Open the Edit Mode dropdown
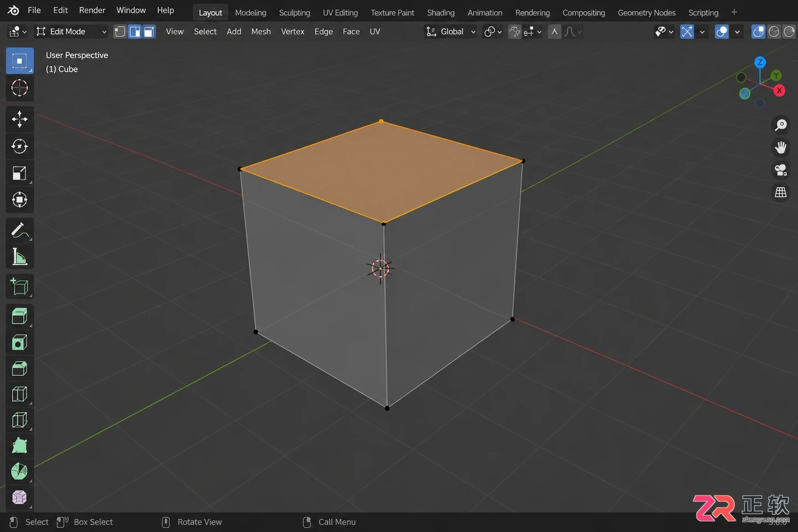798x532 pixels. (71, 32)
